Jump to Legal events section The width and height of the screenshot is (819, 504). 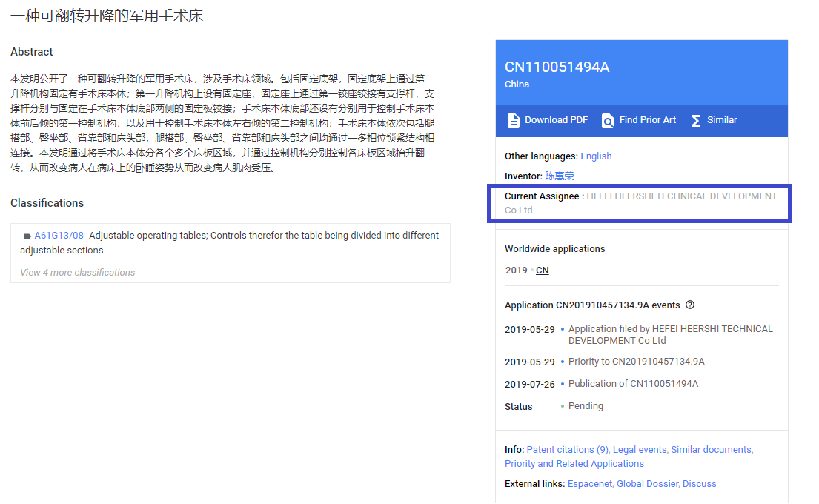pos(640,450)
